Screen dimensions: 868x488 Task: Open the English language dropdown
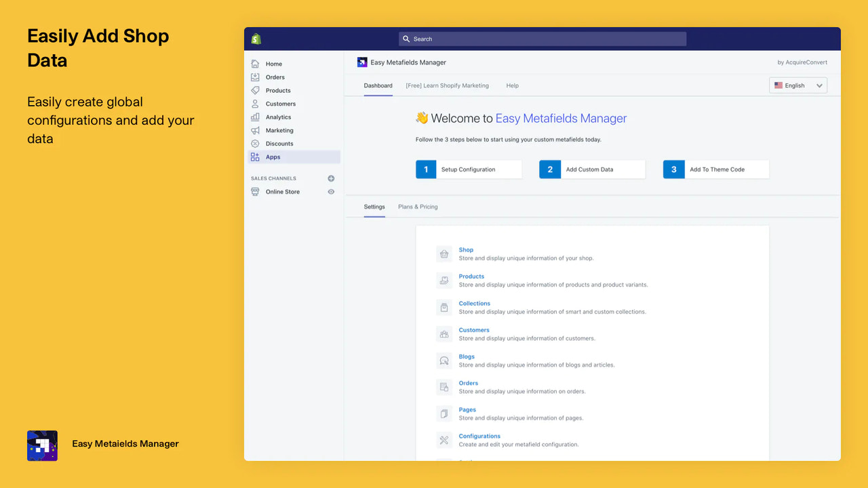pyautogui.click(x=797, y=85)
